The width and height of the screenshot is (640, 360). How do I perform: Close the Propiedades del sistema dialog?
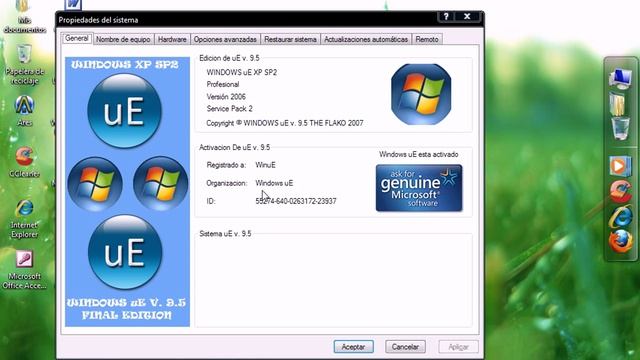click(467, 16)
